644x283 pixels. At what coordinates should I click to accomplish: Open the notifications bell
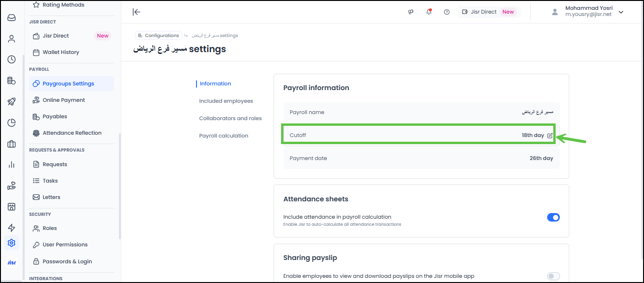point(429,12)
